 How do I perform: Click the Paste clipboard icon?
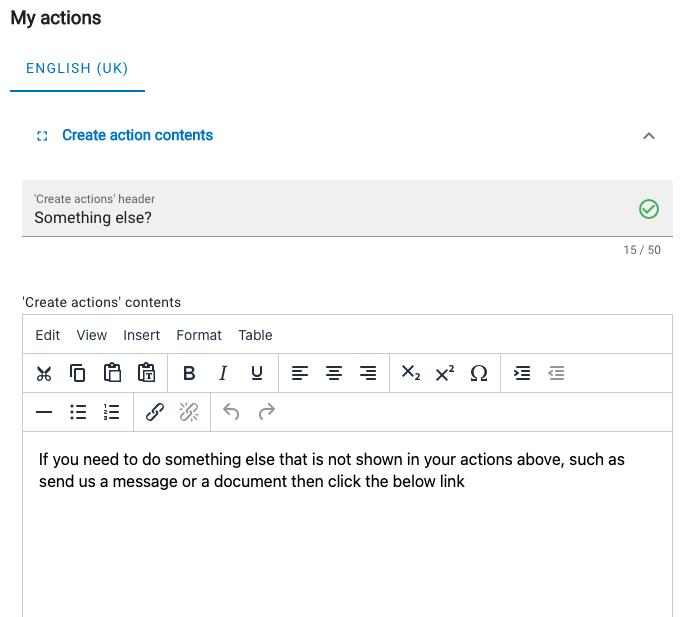click(x=112, y=373)
